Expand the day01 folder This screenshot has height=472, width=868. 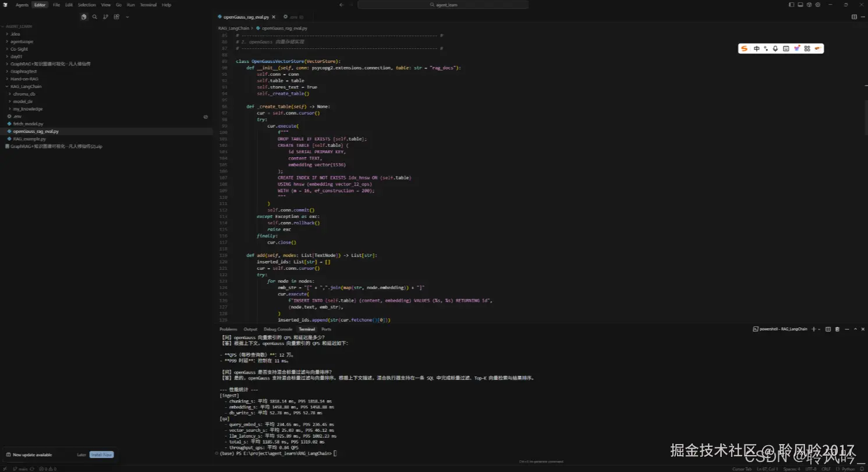tap(16, 57)
